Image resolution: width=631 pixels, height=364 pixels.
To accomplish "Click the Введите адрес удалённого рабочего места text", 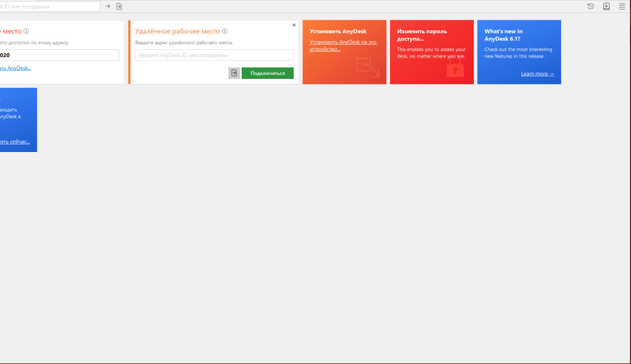I will 184,43.
